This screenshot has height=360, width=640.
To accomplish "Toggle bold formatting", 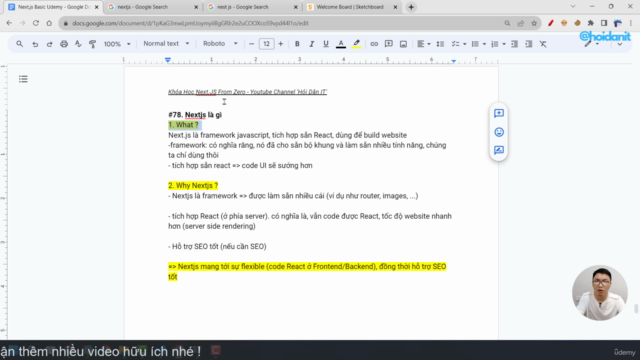I will [297, 44].
